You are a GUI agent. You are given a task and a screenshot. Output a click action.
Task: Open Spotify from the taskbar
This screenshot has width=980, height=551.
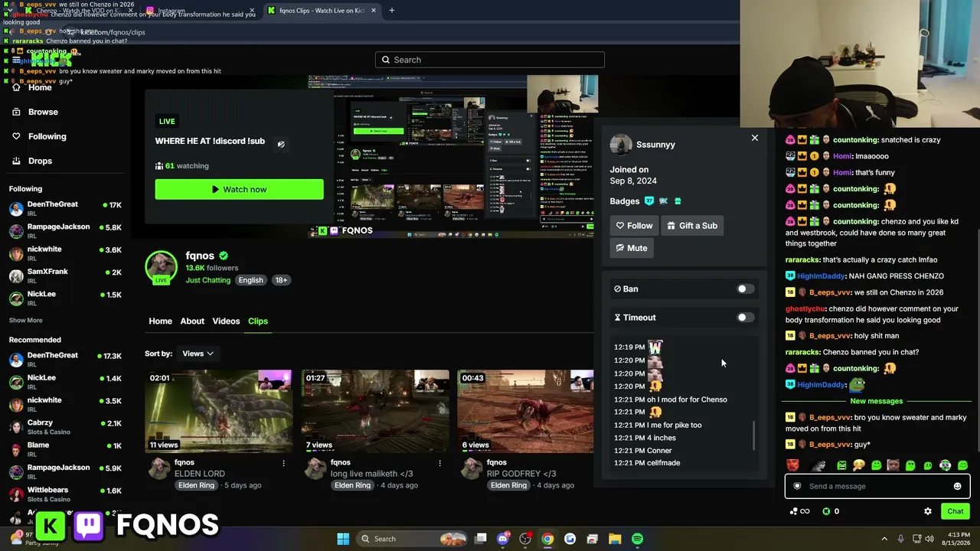tap(637, 539)
